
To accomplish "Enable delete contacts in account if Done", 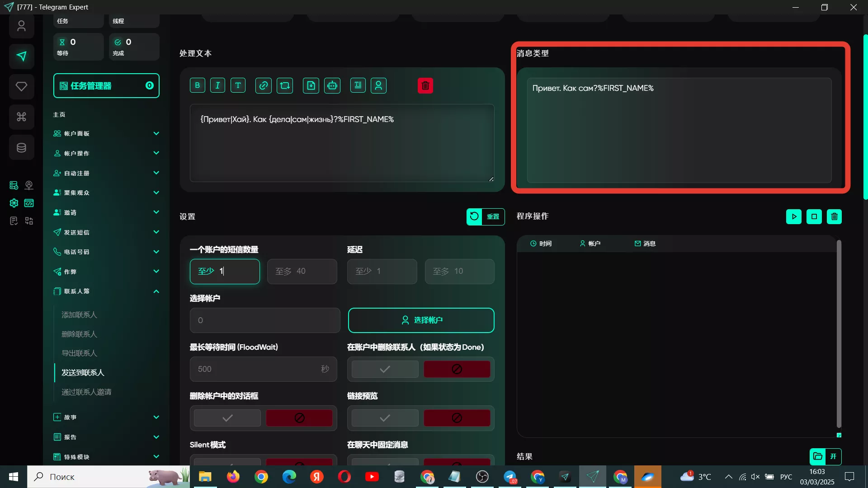I will (385, 369).
